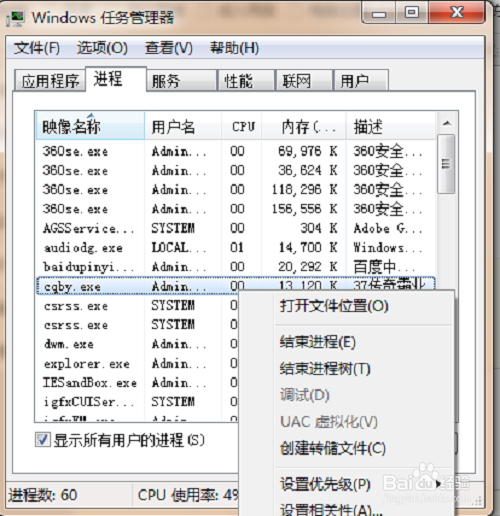The image size is (500, 516).
Task: Select the AGSService process row
Action: pyautogui.click(x=235, y=229)
